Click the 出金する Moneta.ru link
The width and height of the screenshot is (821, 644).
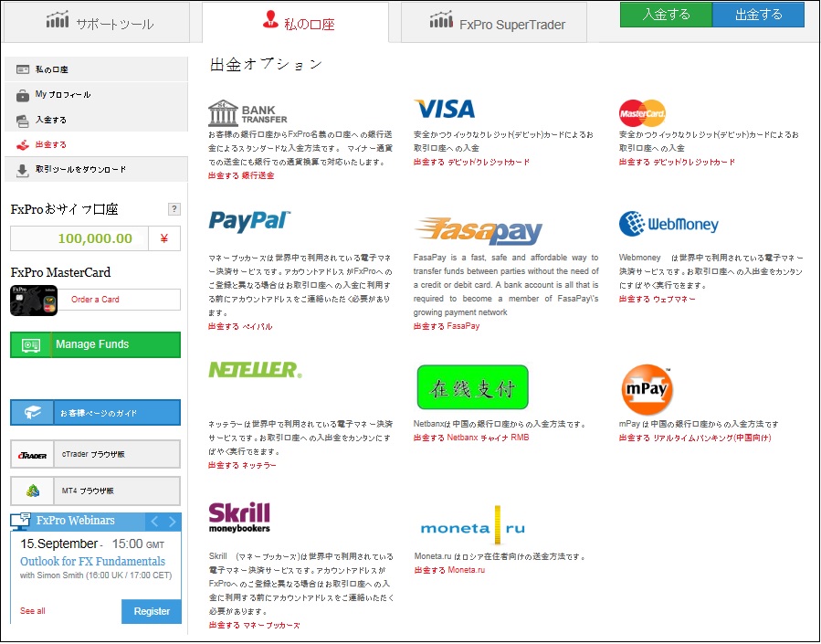point(450,570)
